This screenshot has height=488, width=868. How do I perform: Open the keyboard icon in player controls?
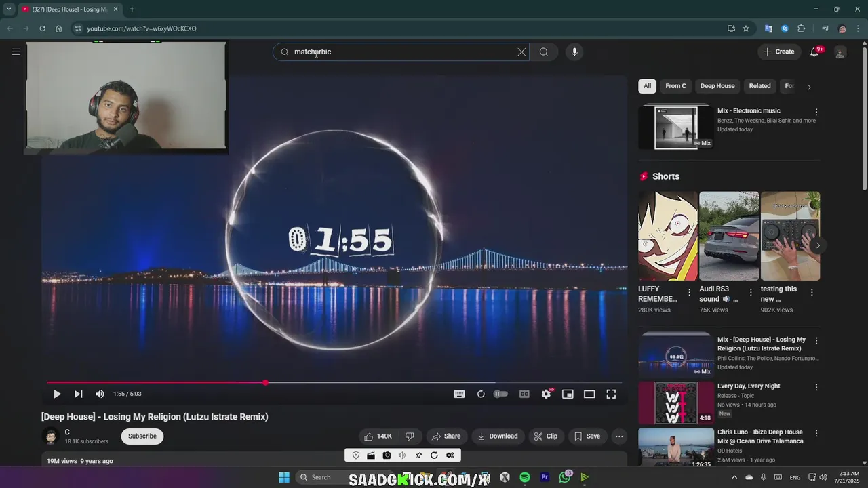click(459, 394)
